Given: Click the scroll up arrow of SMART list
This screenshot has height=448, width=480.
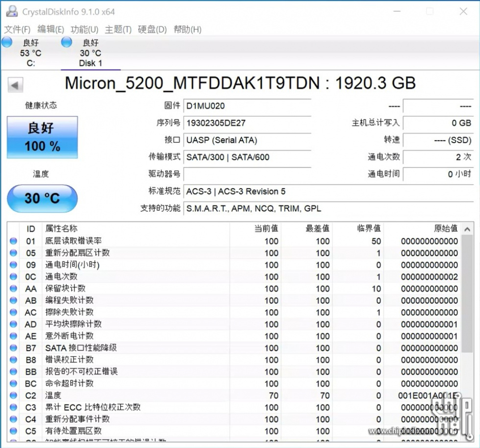Looking at the screenshot, I should click(x=467, y=229).
